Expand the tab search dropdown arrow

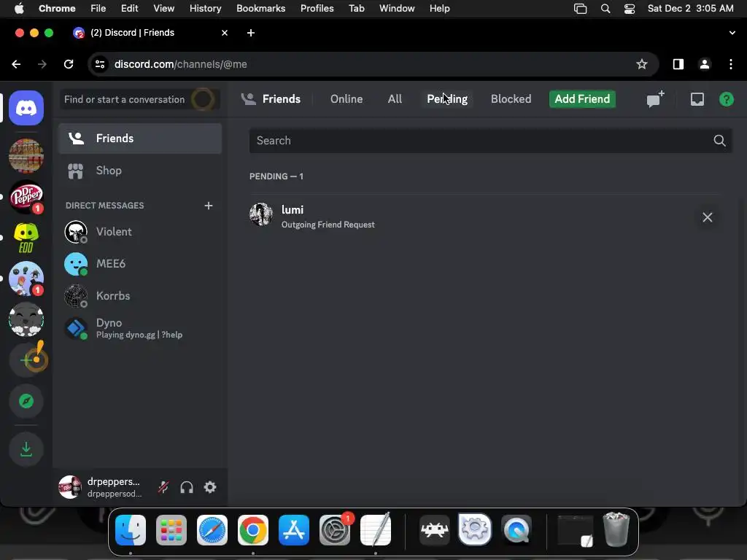click(x=732, y=33)
